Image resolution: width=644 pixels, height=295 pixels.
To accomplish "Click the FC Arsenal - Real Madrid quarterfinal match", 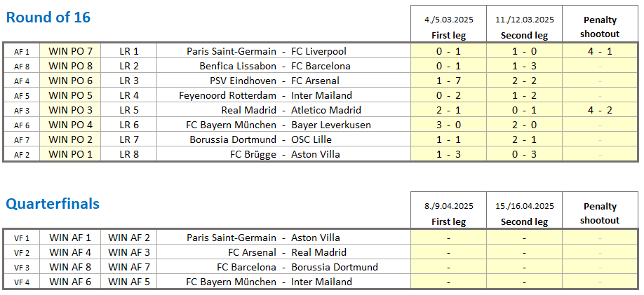I will 284,252.
